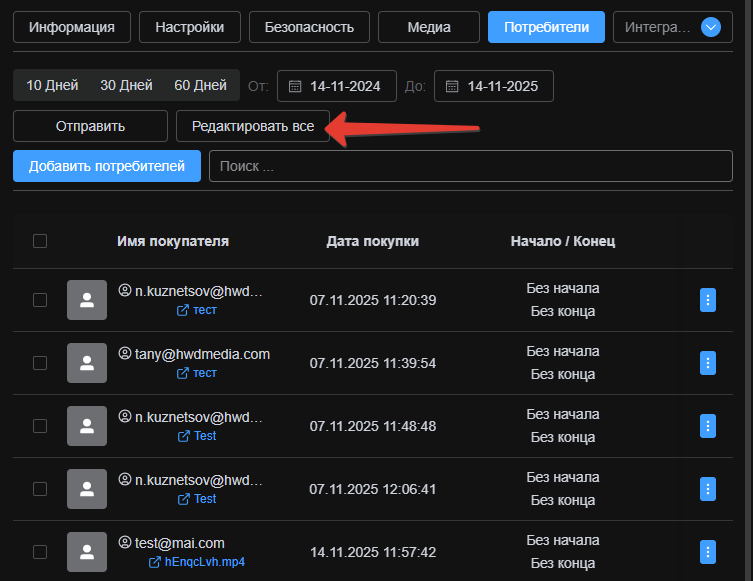The height and width of the screenshot is (581, 753).
Task: Click the Начало / Конец column header
Action: [563, 241]
